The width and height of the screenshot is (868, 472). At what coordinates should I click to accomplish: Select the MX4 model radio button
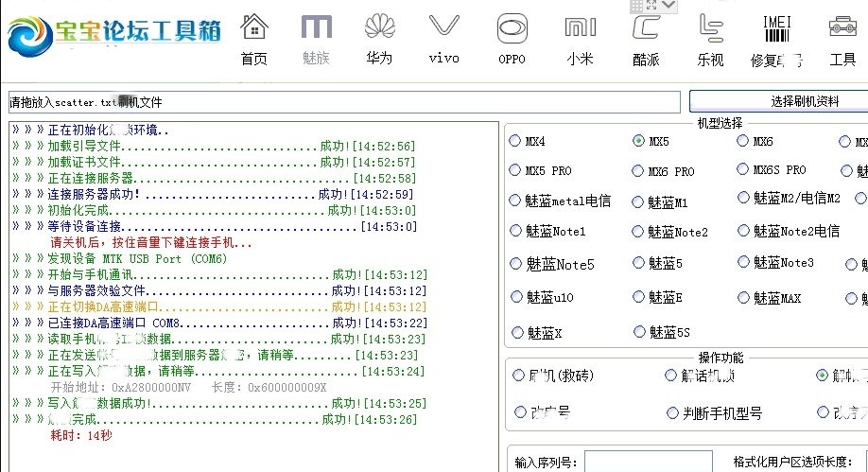click(515, 141)
